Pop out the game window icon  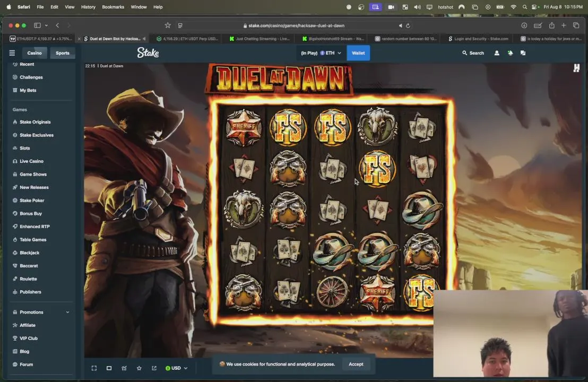click(x=154, y=368)
